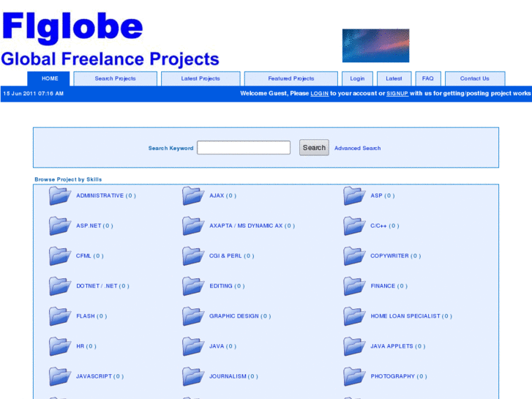This screenshot has width=532, height=399.
Task: Focus the Search Keyword input field
Action: [244, 148]
